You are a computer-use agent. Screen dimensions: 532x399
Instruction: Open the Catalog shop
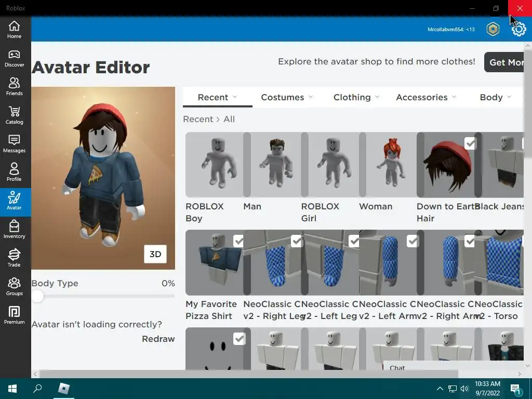(14, 116)
